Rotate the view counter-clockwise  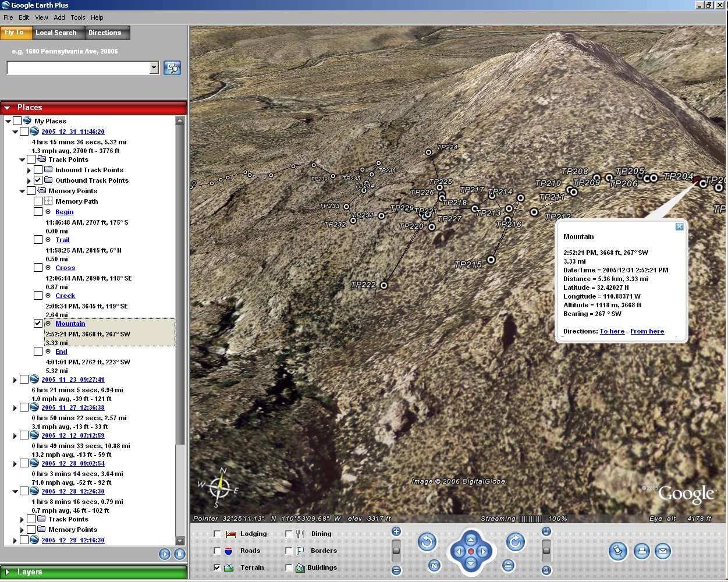click(427, 542)
